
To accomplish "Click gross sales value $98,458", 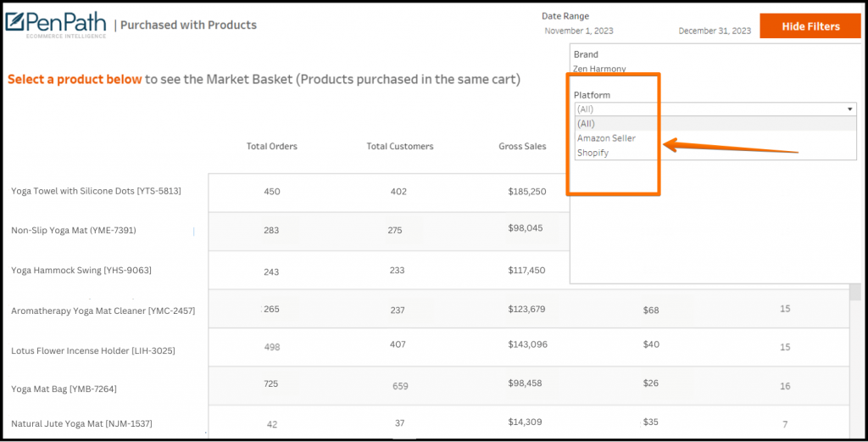I will point(525,383).
